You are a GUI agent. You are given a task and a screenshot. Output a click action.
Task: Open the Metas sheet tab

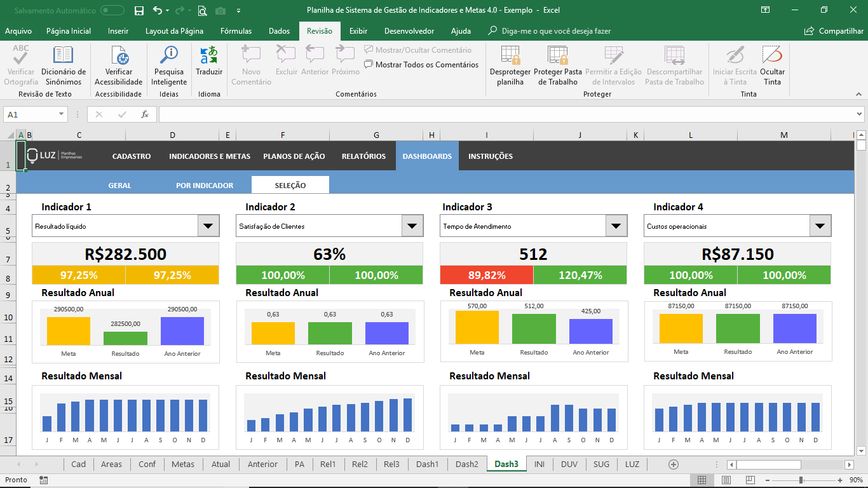pos(183,464)
